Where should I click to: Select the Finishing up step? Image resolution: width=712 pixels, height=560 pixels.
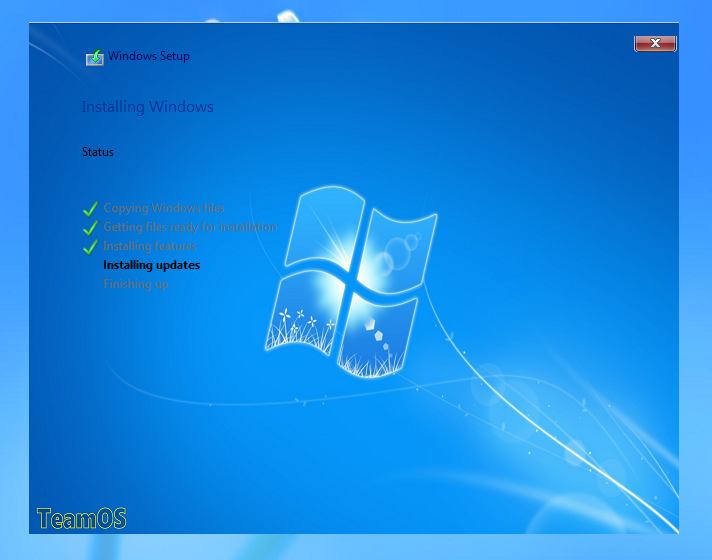136,284
